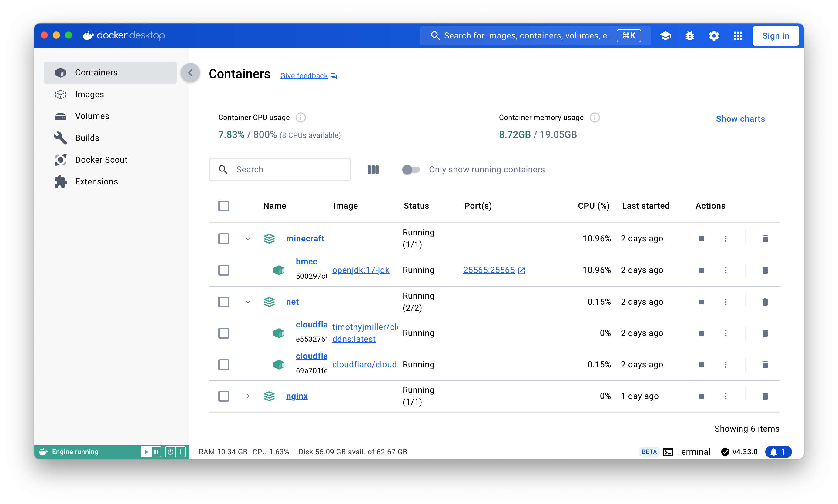Viewport: 838px width, 504px height.
Task: Open Extensions in the sidebar
Action: [x=110, y=181]
